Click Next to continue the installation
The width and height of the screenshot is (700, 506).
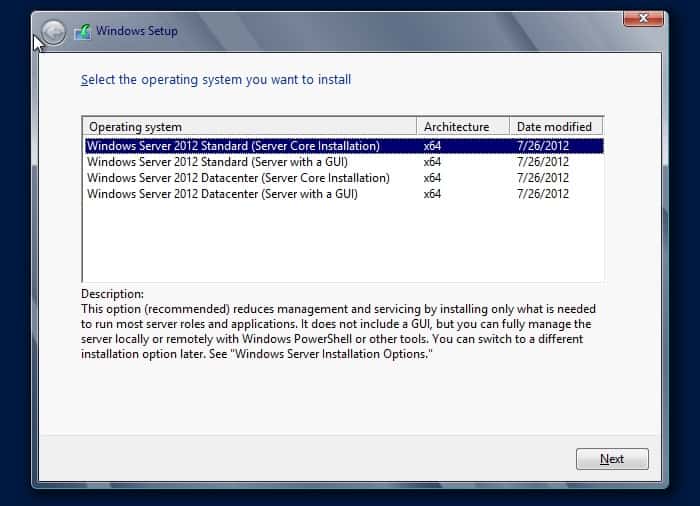click(x=612, y=459)
